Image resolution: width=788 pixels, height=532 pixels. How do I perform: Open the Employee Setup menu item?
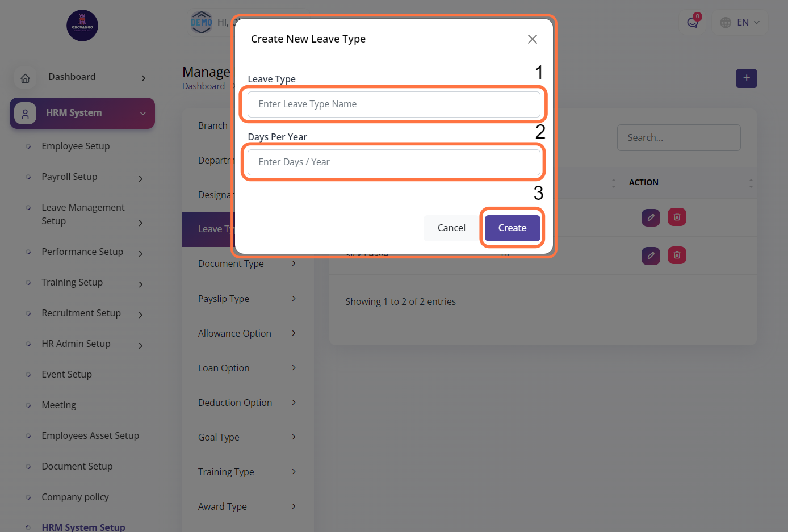coord(76,146)
